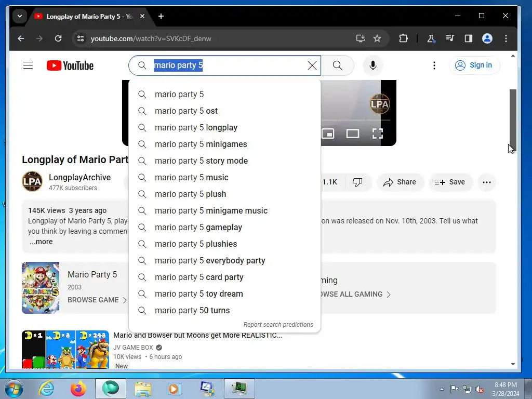532x399 pixels.
Task: Open Windows Start button
Action: [14, 389]
